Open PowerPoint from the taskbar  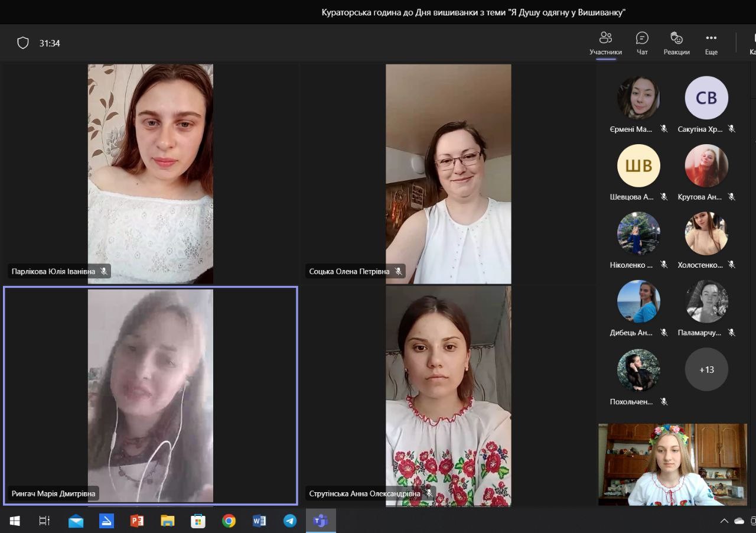click(137, 521)
